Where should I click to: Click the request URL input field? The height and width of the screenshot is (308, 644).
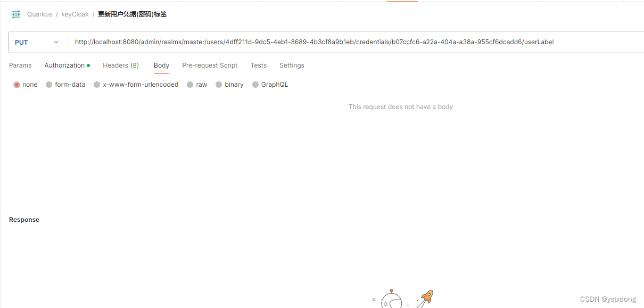357,42
